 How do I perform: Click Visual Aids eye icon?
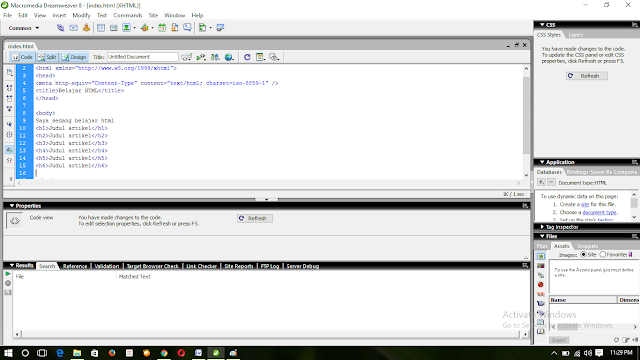[274, 57]
